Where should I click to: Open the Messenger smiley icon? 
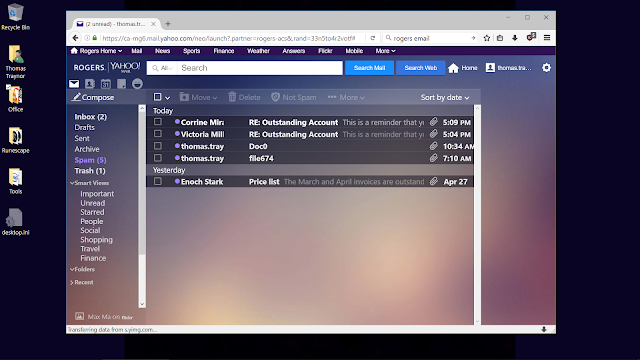coord(138,84)
